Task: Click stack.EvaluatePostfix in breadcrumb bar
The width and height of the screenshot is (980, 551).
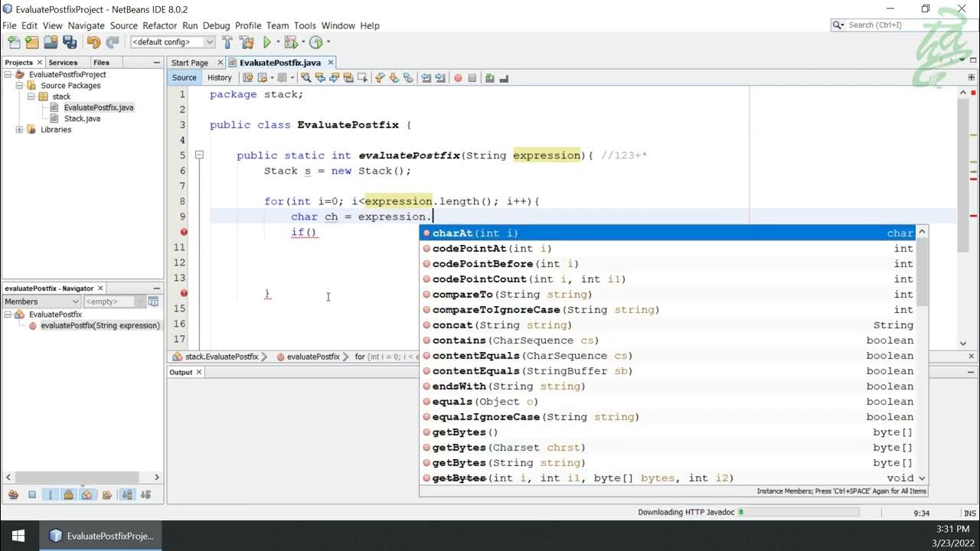Action: tap(221, 357)
